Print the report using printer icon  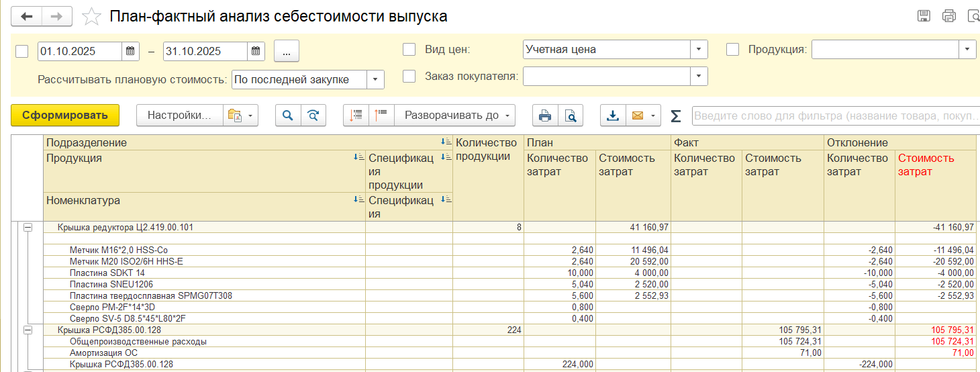tap(545, 115)
